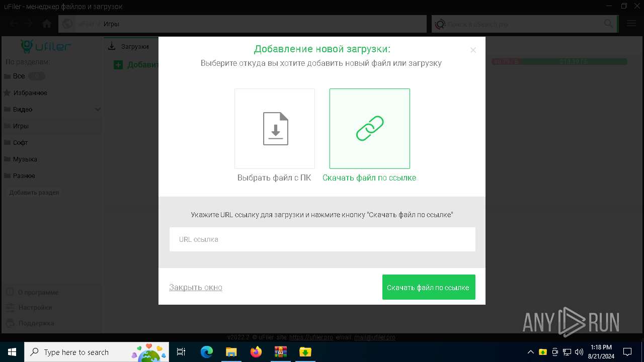Open the hamburger menu icon

[x=631, y=24]
